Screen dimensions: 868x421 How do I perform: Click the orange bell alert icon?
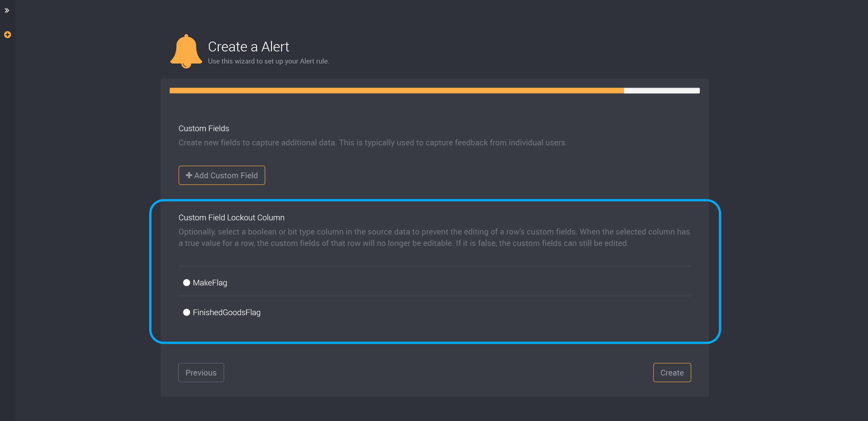coord(186,51)
